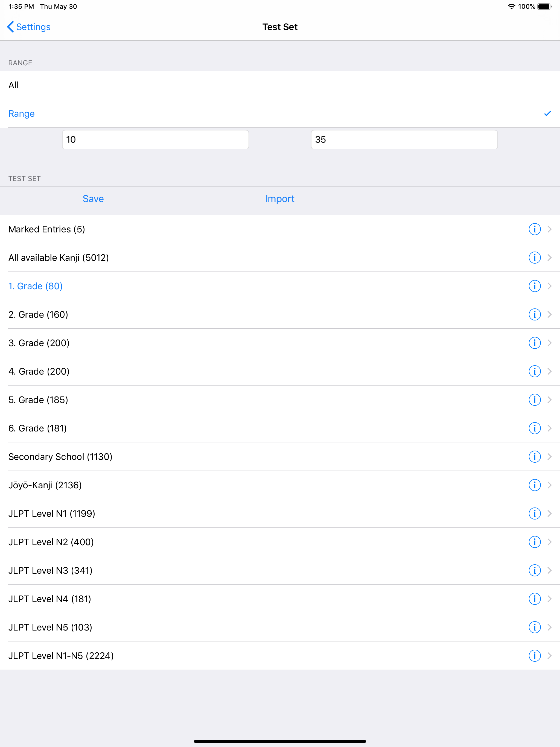Expand JLPT Level N1 chevron
560x747 pixels.
[x=550, y=513]
